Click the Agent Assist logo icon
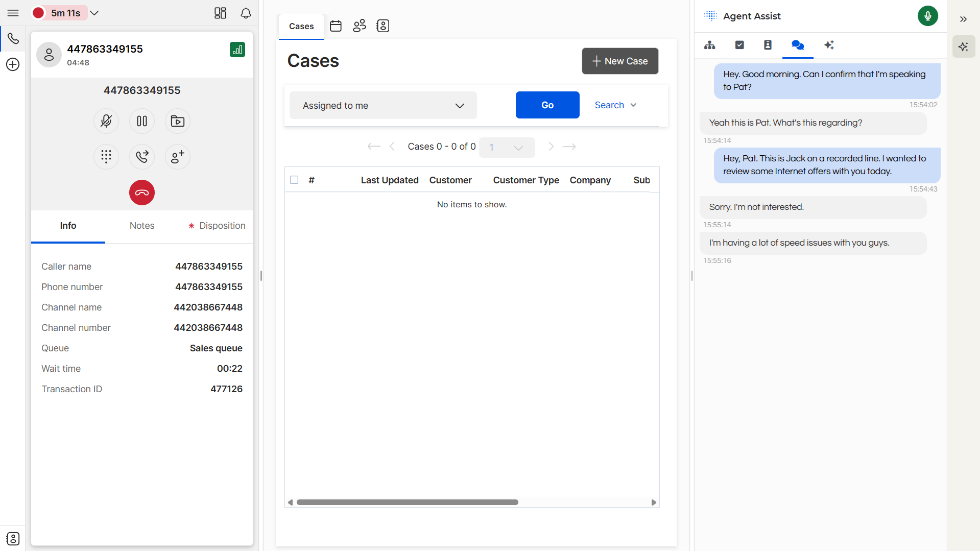Screen dimensions: 980x551 [x=710, y=16]
